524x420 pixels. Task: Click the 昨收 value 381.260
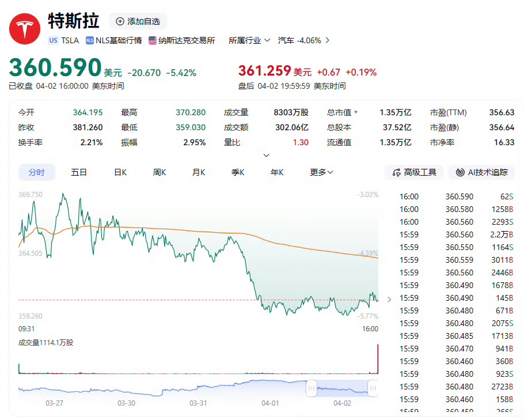pyautogui.click(x=88, y=127)
